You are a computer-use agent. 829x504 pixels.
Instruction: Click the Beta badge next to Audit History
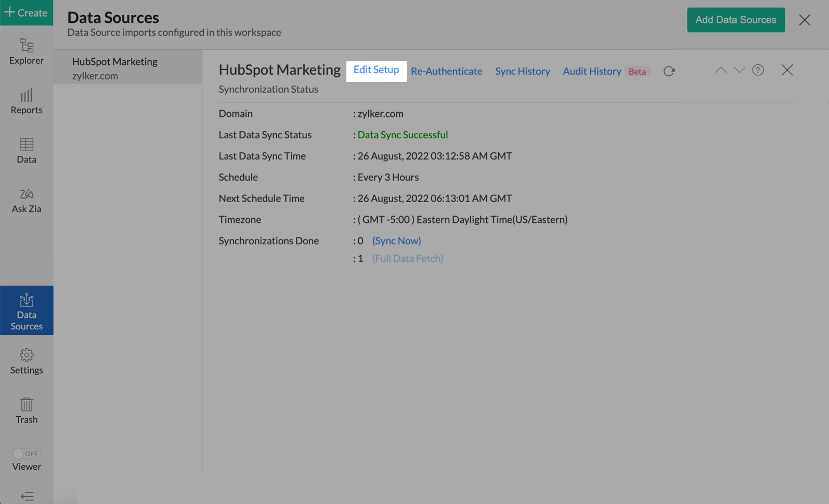637,72
